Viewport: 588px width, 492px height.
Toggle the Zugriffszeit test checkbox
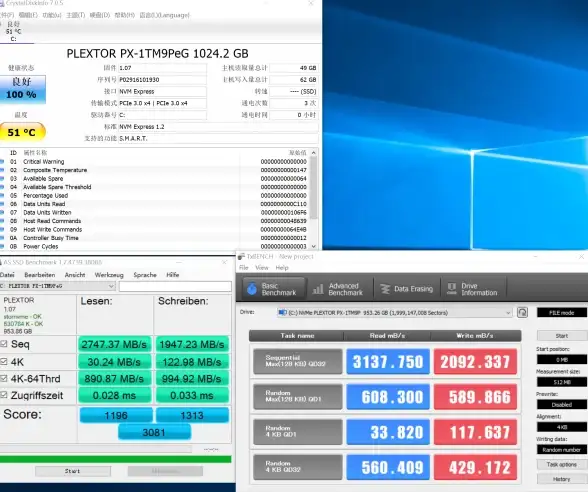tap(4, 395)
